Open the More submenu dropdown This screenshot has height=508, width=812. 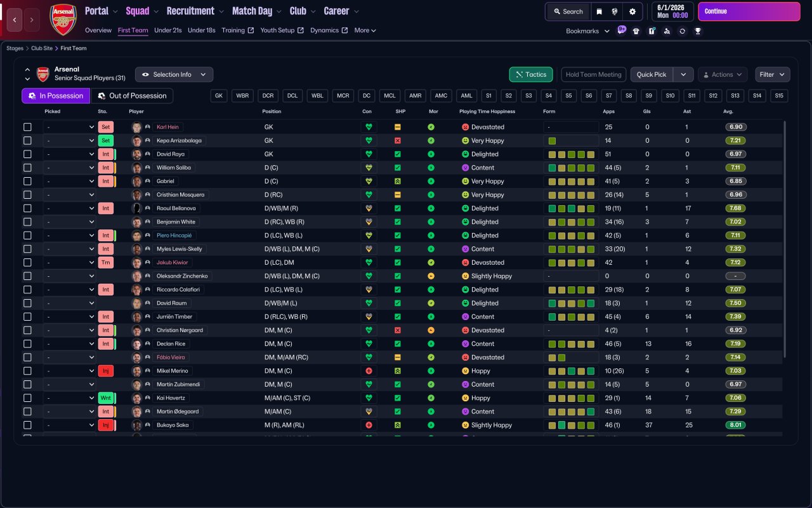[x=365, y=30]
